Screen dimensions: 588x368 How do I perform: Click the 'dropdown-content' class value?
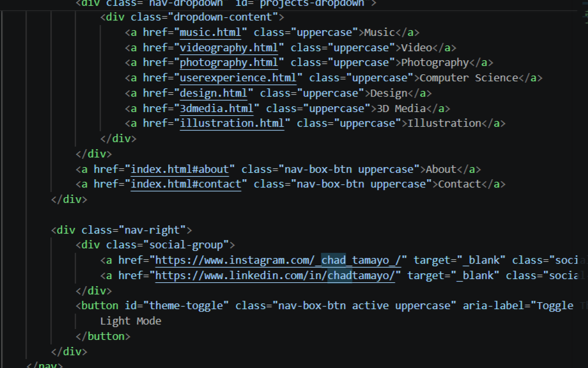[223, 17]
